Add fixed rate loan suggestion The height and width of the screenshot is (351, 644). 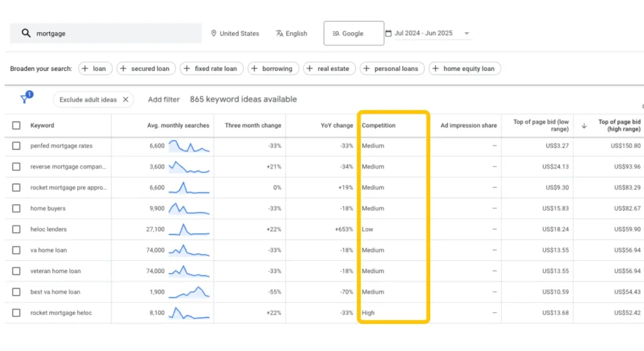211,69
